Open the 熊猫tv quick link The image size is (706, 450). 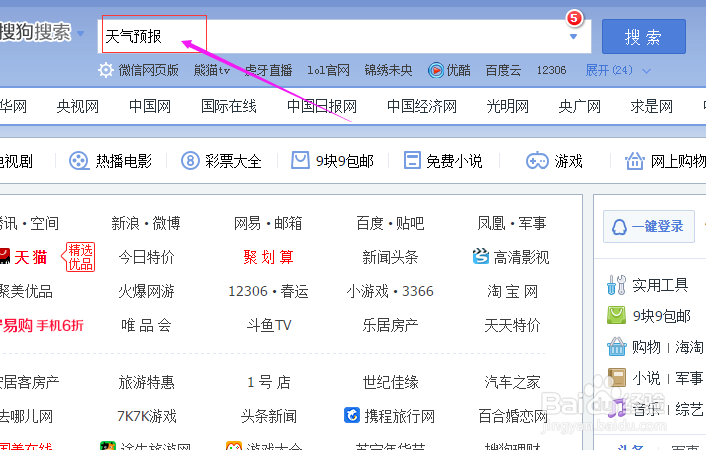(212, 70)
